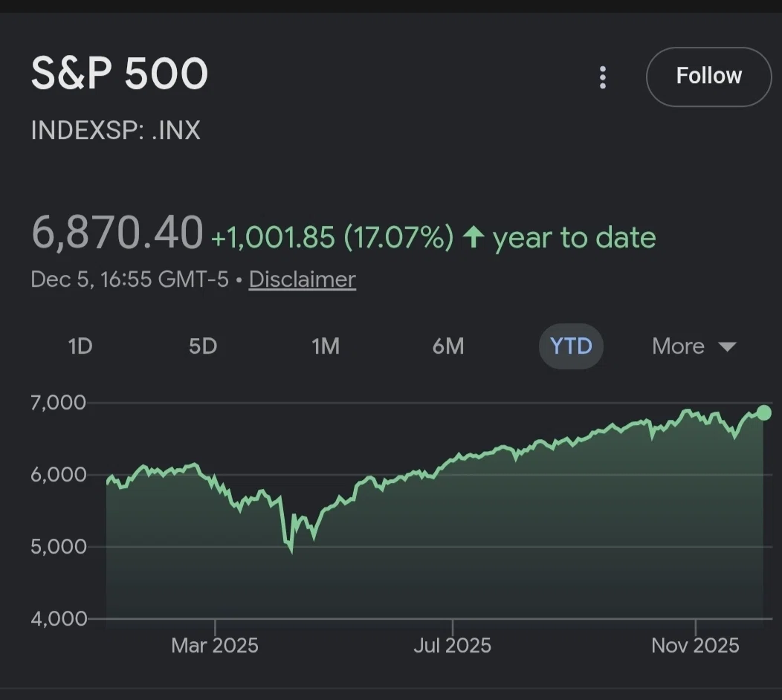Image resolution: width=782 pixels, height=700 pixels.
Task: Select the YTD range tab
Action: pyautogui.click(x=571, y=346)
